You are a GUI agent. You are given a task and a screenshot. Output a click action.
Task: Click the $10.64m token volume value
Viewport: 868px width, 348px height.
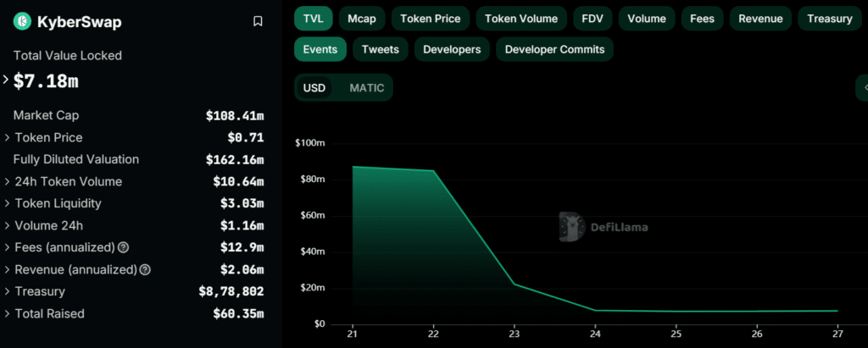238,181
